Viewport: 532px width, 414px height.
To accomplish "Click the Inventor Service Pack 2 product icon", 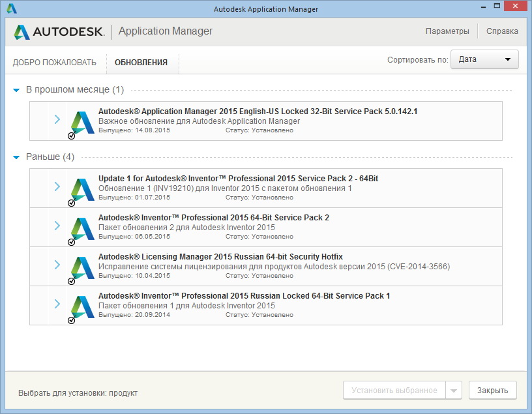I will pos(82,229).
